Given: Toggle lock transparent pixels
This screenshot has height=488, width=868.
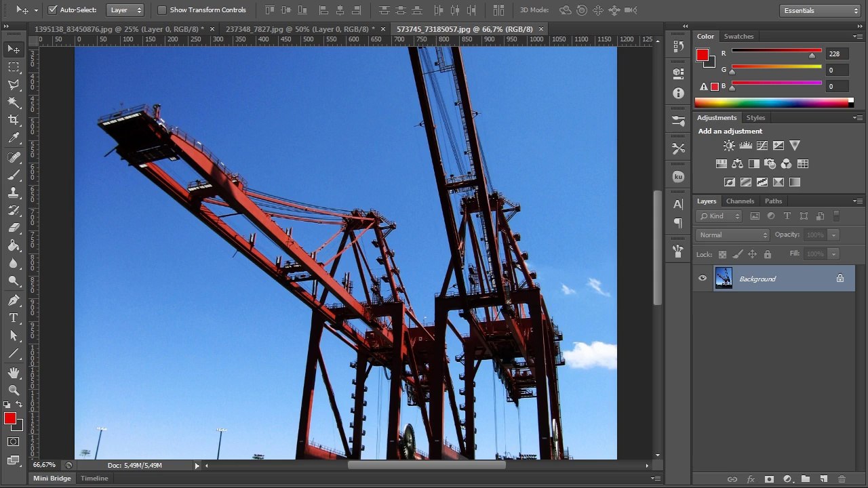Looking at the screenshot, I should point(722,254).
